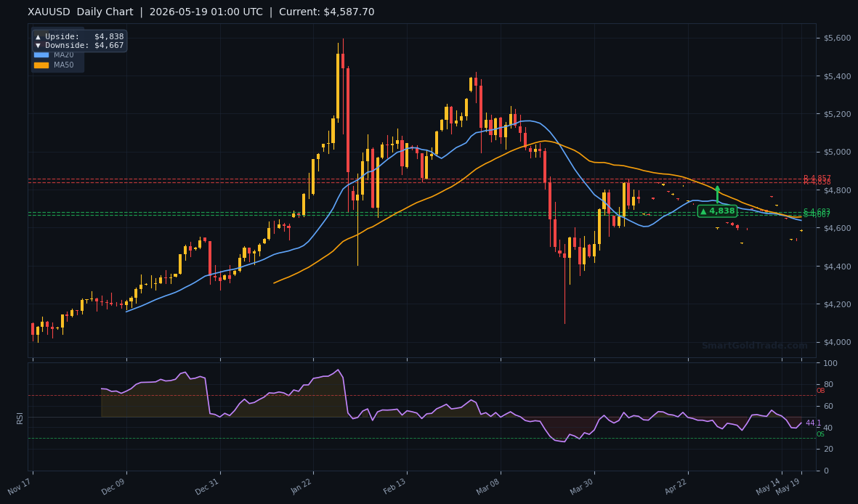Click the $4,800 price axis label
Screen dimensions: 858x504
click(x=837, y=190)
